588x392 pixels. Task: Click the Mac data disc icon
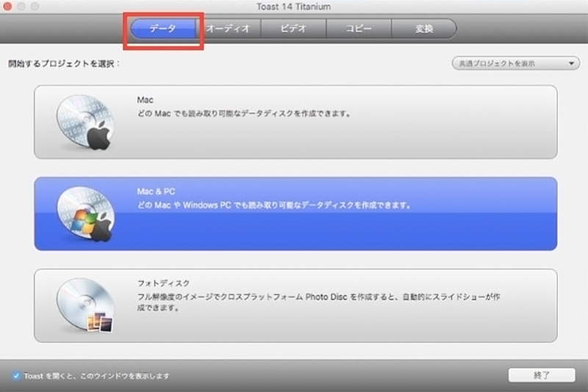point(85,123)
